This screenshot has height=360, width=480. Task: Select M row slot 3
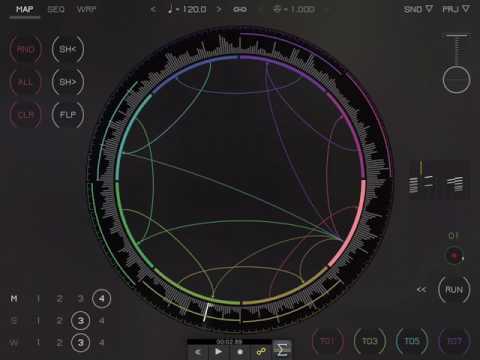(x=80, y=299)
